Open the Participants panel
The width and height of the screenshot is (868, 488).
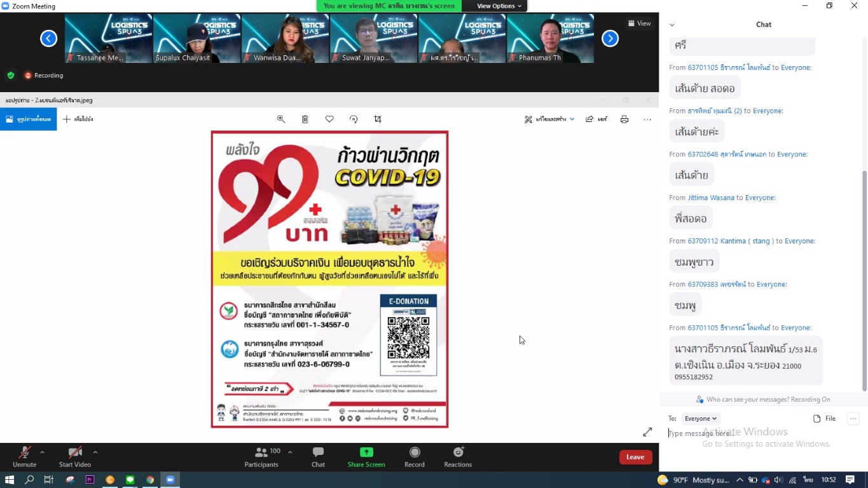[x=261, y=456]
